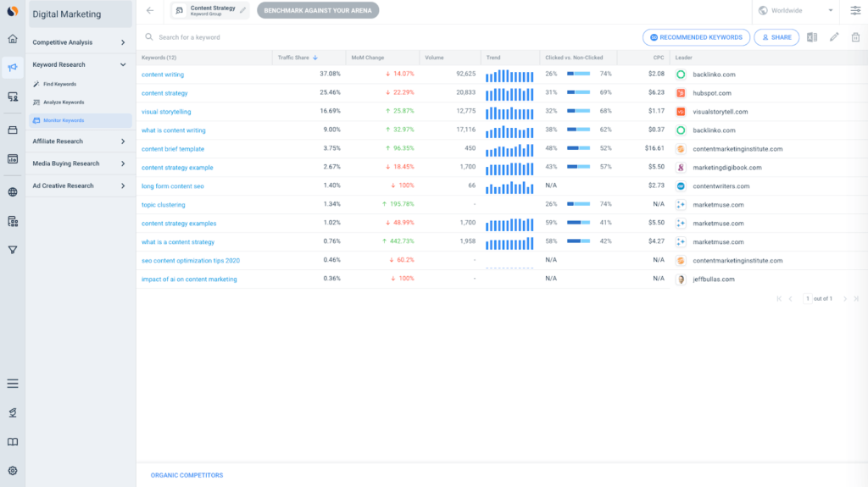868x487 pixels.
Task: Click the back arrow next to Content Strategy
Action: (x=150, y=10)
